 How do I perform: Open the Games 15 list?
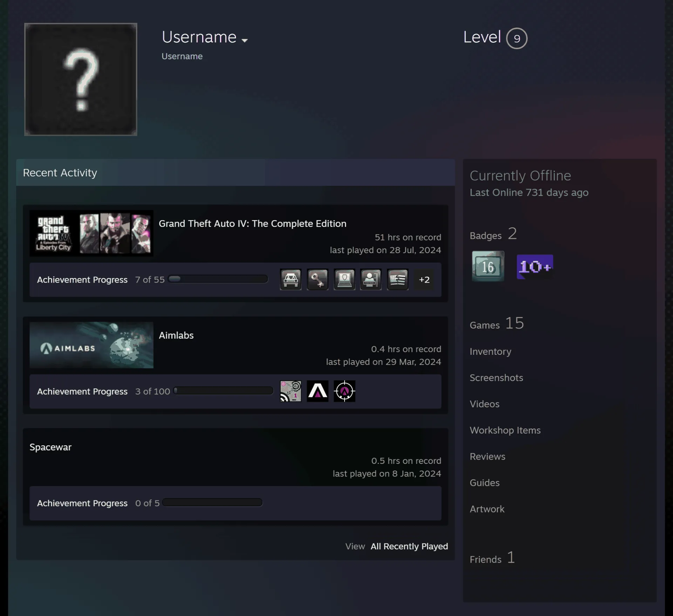click(x=497, y=323)
